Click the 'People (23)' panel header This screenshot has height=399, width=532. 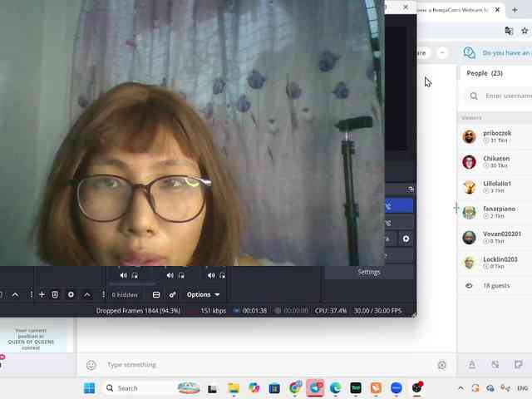[x=485, y=73]
